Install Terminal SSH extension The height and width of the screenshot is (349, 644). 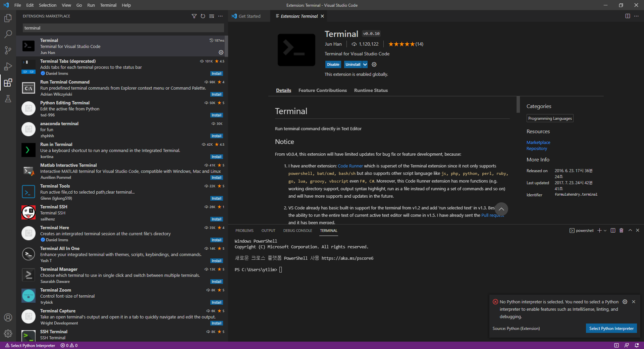(x=216, y=219)
